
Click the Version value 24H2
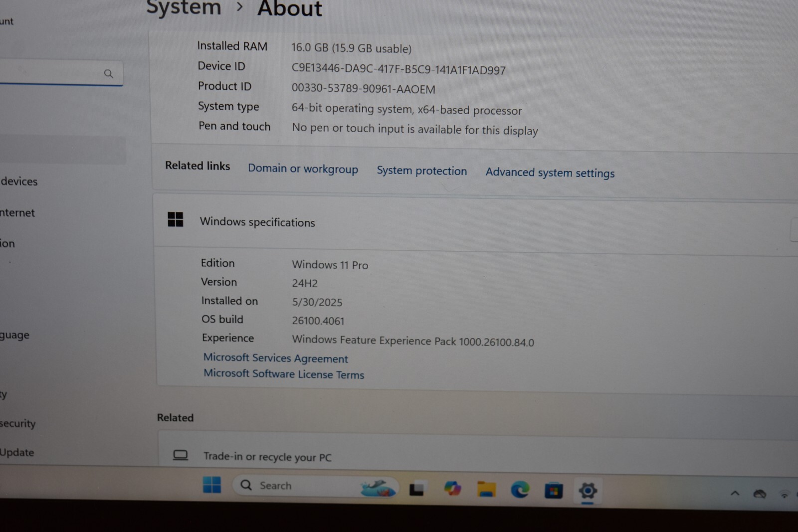305,283
